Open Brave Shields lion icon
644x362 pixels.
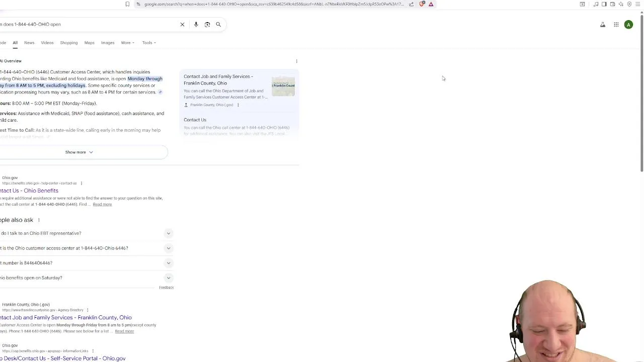[422, 4]
